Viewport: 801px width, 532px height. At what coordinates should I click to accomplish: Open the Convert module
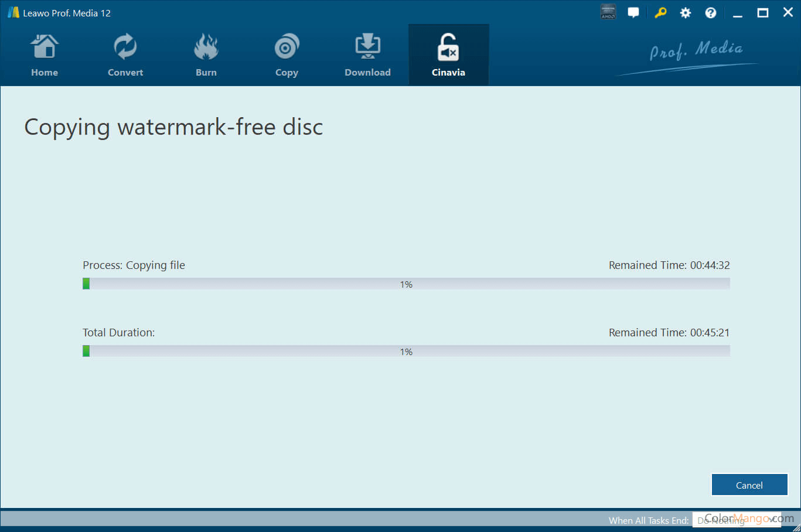click(x=125, y=56)
